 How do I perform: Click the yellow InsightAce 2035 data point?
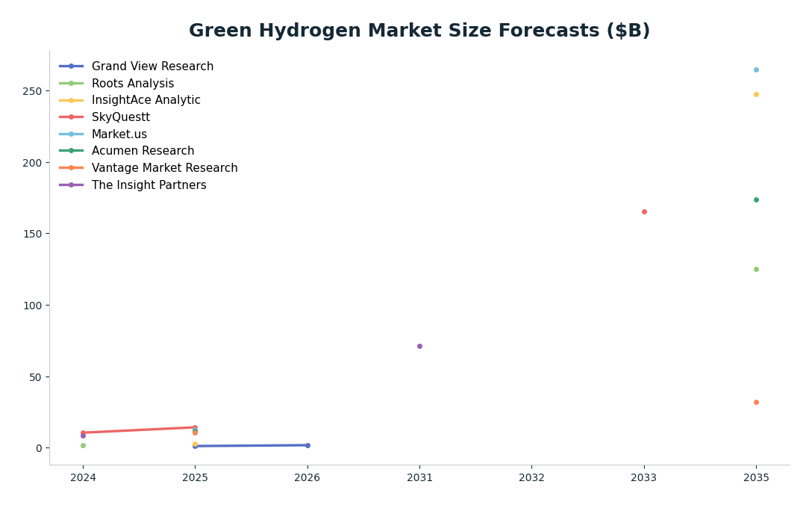(x=756, y=95)
